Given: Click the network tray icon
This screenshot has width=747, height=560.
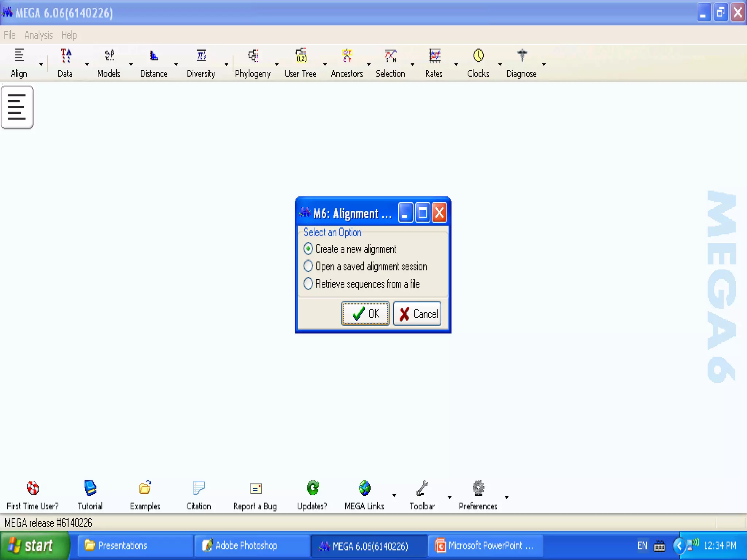Looking at the screenshot, I should point(693,545).
